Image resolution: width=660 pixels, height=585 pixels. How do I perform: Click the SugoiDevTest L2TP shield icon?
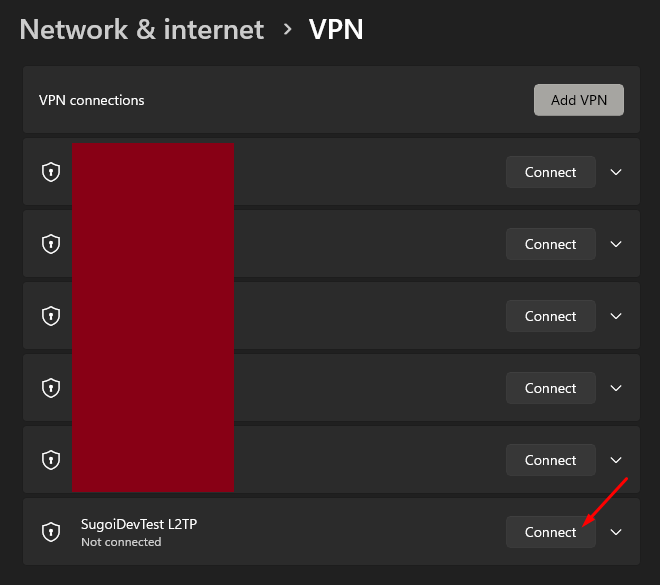(x=51, y=532)
